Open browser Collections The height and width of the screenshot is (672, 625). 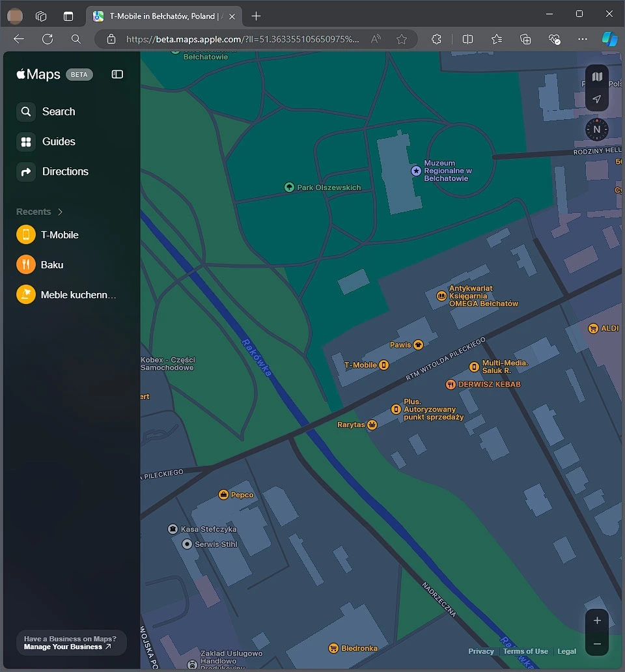[525, 39]
